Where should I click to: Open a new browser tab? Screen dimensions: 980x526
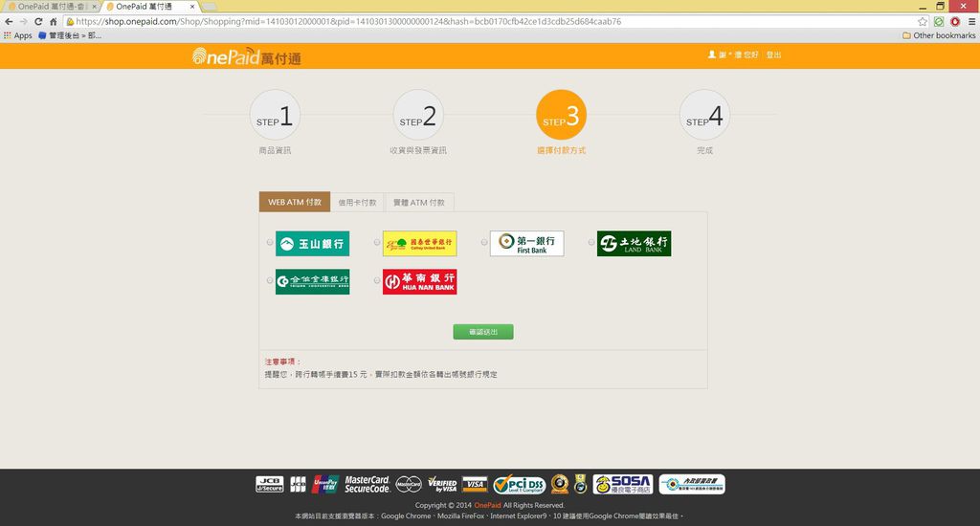[209, 7]
